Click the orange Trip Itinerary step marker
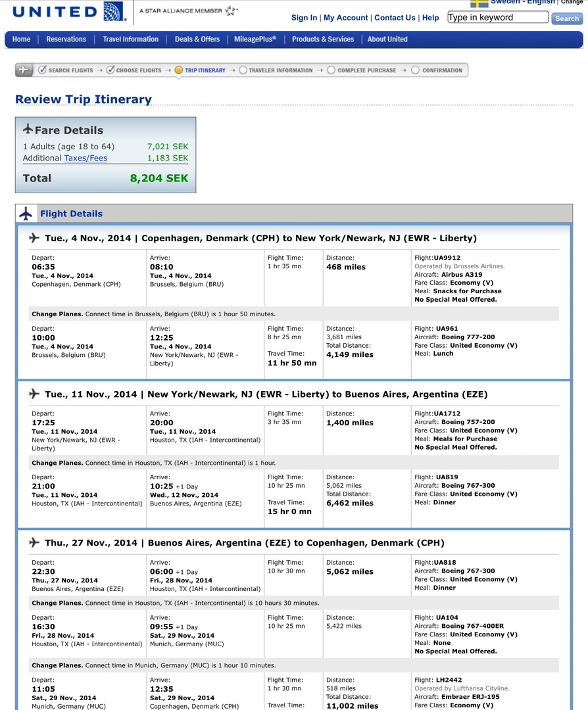Viewport: 588px width, 710px height. [x=179, y=70]
